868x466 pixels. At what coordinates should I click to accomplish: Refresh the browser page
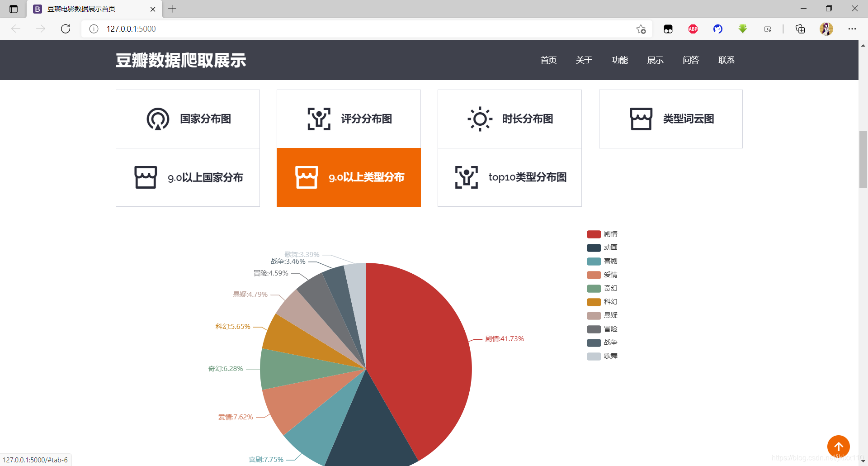tap(66, 29)
